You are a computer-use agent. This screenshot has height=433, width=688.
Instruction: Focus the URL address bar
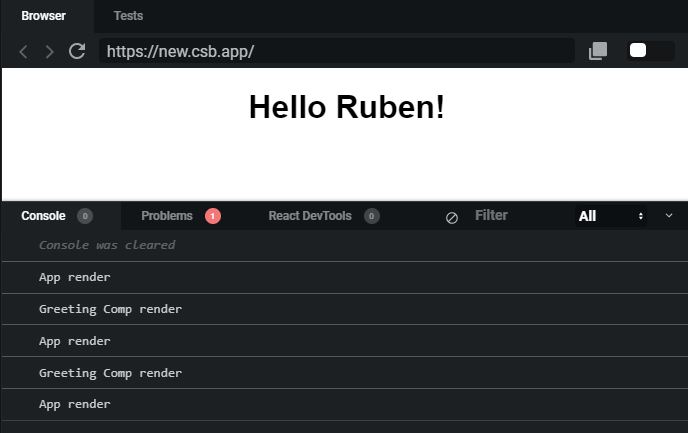pyautogui.click(x=337, y=51)
